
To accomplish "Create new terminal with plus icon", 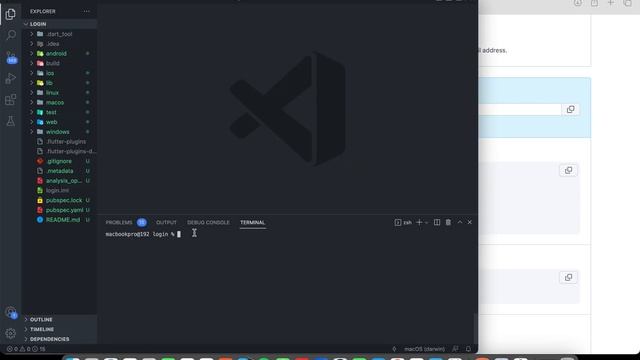I will click(419, 222).
